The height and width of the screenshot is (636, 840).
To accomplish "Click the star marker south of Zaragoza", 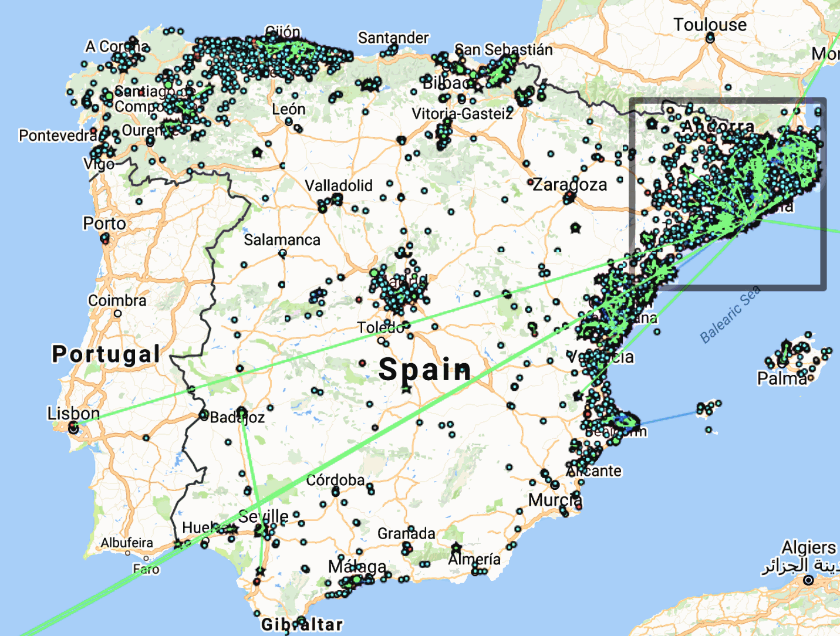I will [x=575, y=228].
